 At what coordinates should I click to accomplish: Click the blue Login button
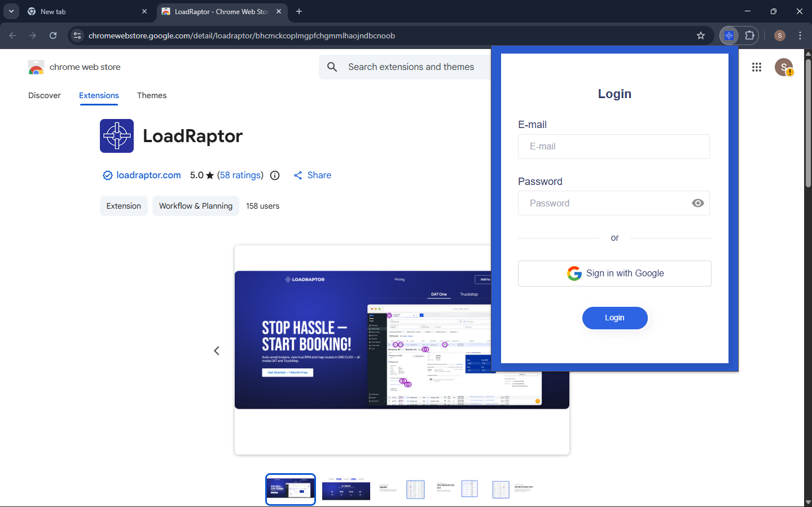(x=615, y=318)
